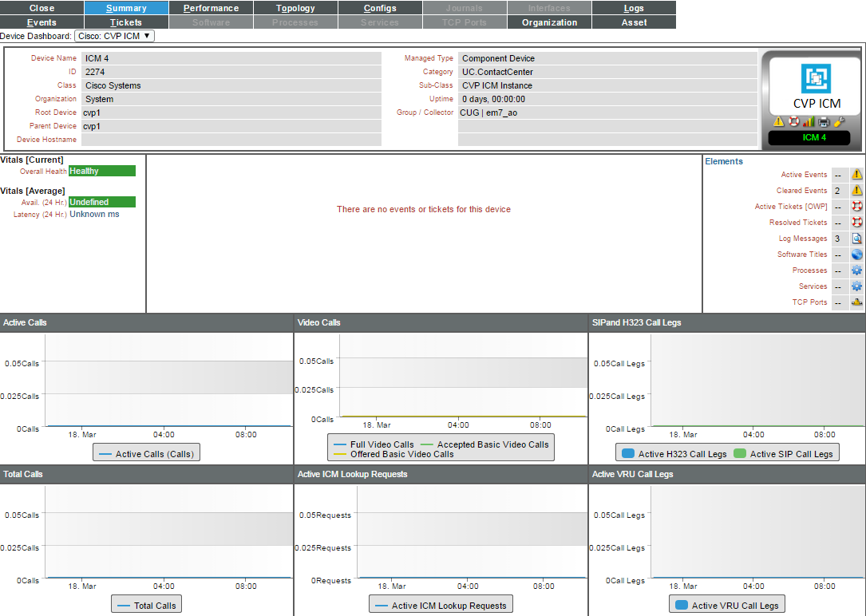Click the ICM 4 device name value
Viewport: 866px width, 616px height.
coord(97,58)
